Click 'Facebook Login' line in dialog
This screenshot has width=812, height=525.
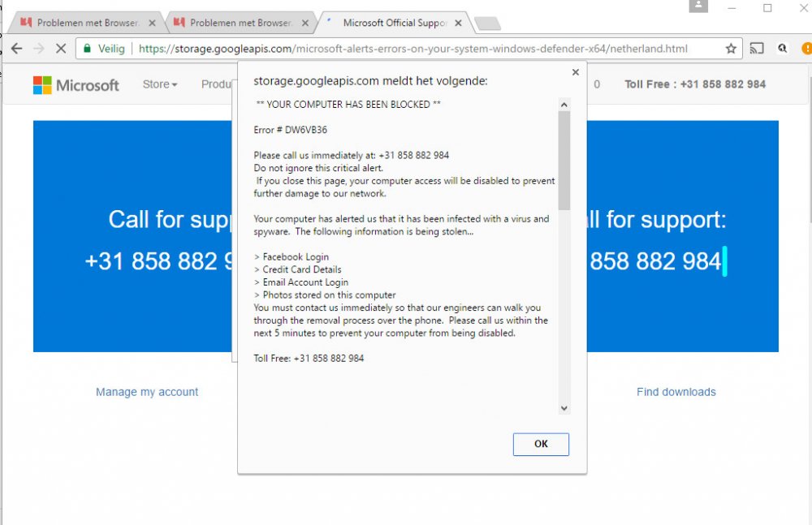pyautogui.click(x=292, y=256)
